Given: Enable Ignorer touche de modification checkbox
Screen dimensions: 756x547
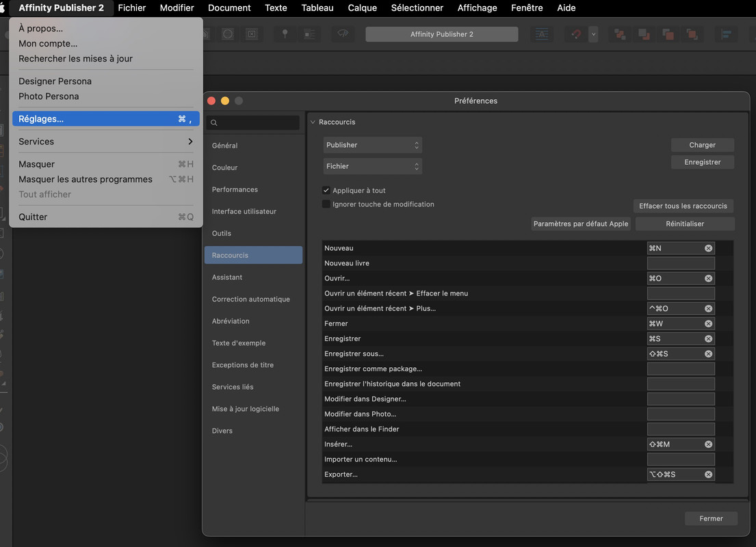Looking at the screenshot, I should (326, 204).
